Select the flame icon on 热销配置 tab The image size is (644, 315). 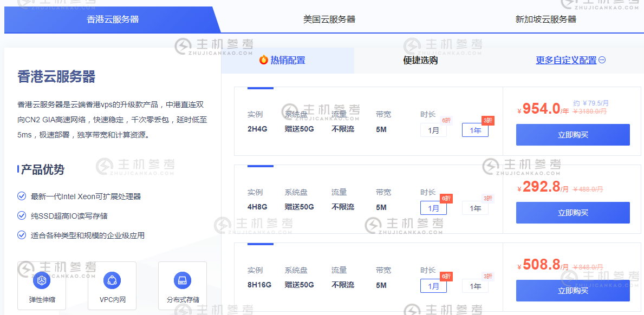pyautogui.click(x=262, y=60)
